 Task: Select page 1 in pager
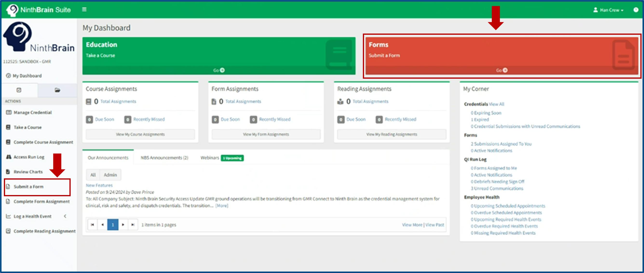pos(113,225)
